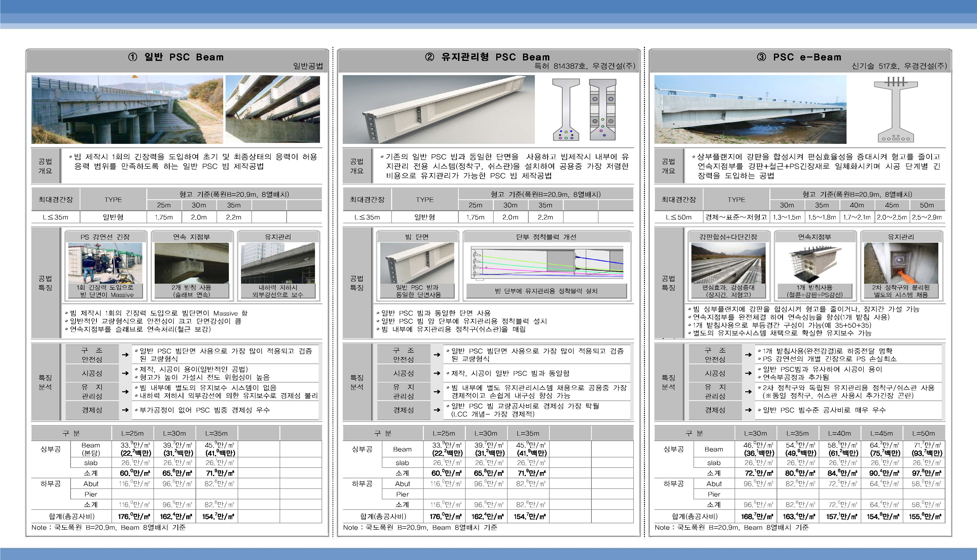Select the title '① 일반 PSC Beam'
The image size is (977, 560).
[x=176, y=57]
